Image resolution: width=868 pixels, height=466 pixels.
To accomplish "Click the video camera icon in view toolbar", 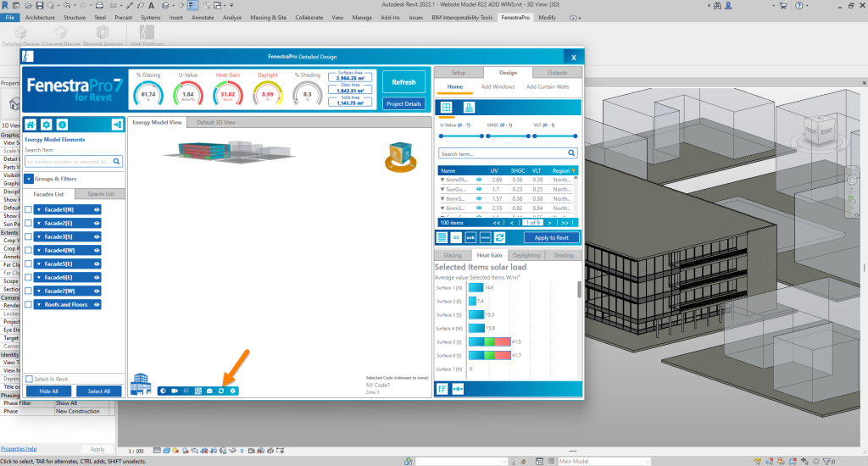I will [x=175, y=391].
